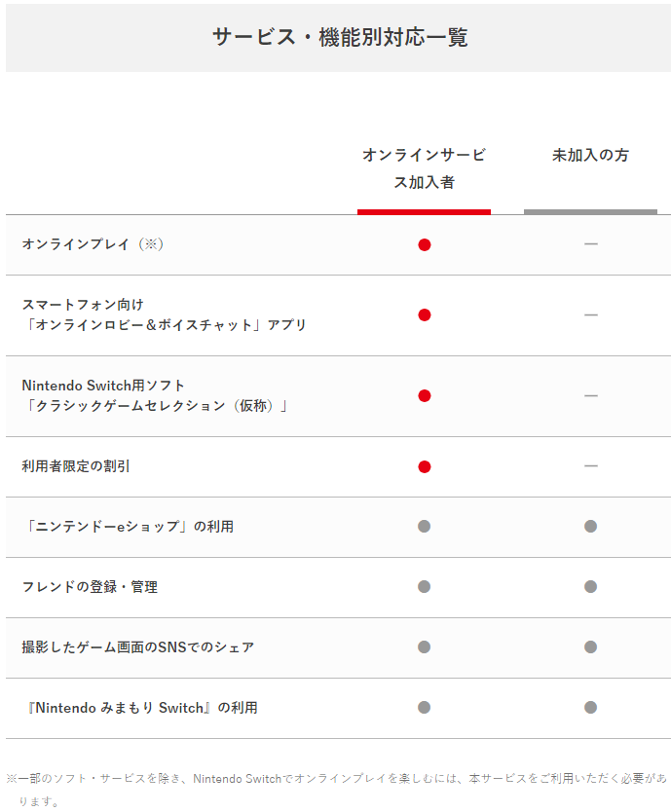Click member gray dot for SNSでのシェア row
Viewport: 671px width, 812px height.
click(x=425, y=646)
